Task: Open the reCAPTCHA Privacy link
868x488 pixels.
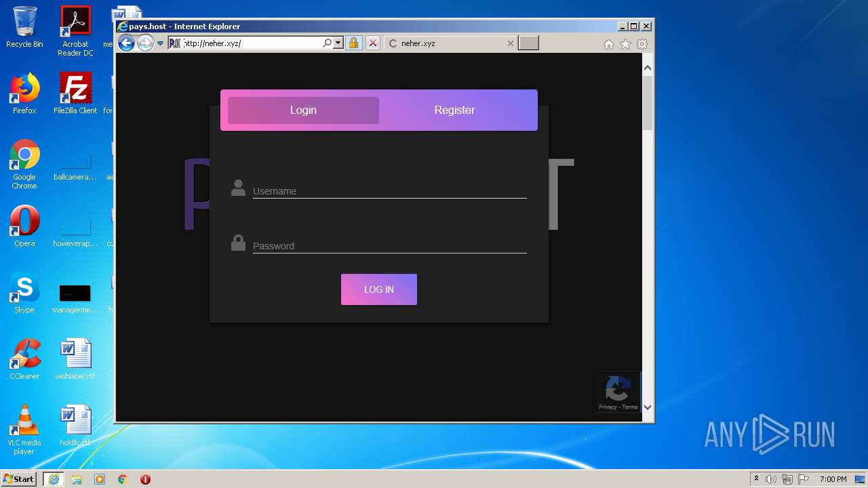Action: pyautogui.click(x=608, y=407)
